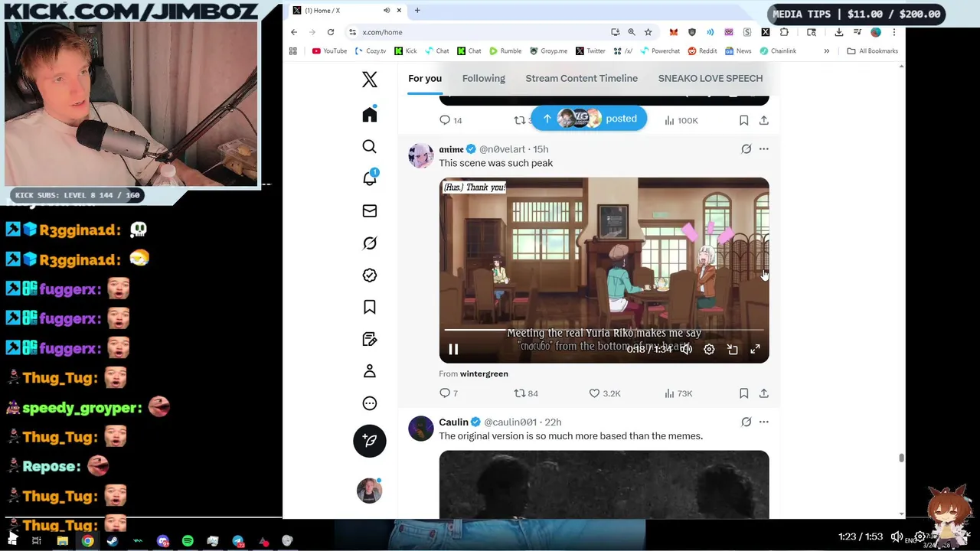The width and height of the screenshot is (980, 551).
Task: Open Explore search in the X sidebar
Action: click(369, 146)
